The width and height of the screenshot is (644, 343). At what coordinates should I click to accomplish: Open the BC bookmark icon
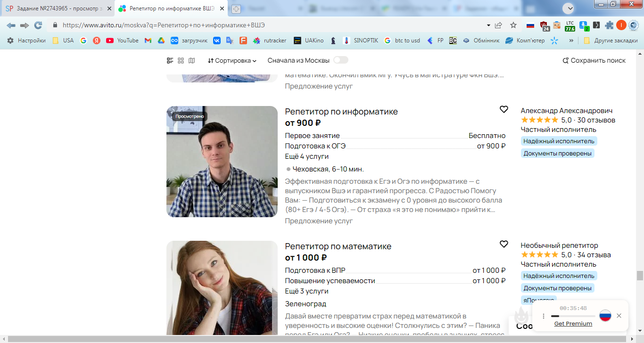tap(453, 41)
